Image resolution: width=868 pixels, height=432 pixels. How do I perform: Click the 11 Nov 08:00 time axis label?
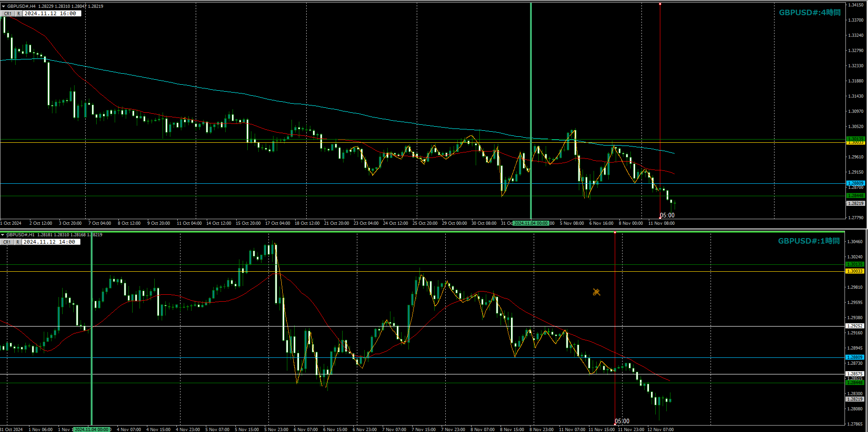[x=661, y=223]
